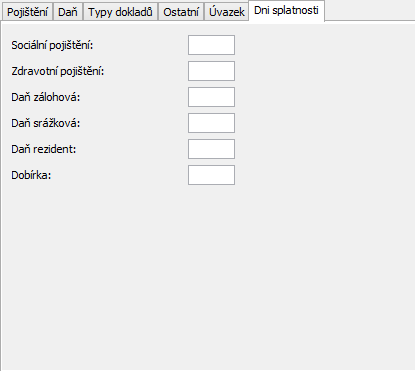Select the Typy dokladů tab

coord(120,12)
